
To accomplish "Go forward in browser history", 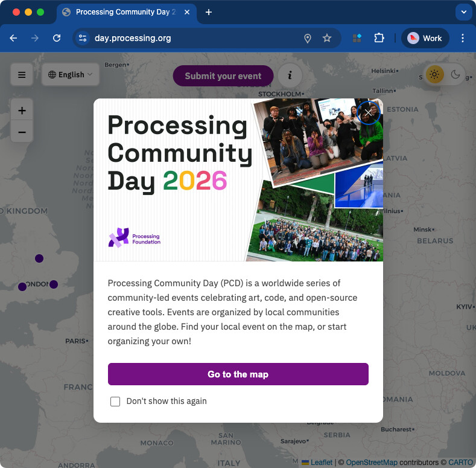I will (35, 38).
